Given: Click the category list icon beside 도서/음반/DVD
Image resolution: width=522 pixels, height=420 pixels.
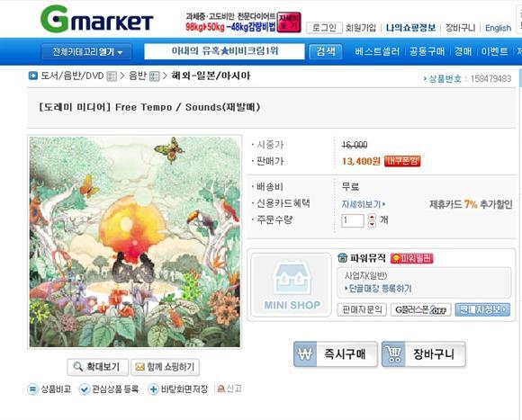Looking at the screenshot, I should [x=112, y=76].
